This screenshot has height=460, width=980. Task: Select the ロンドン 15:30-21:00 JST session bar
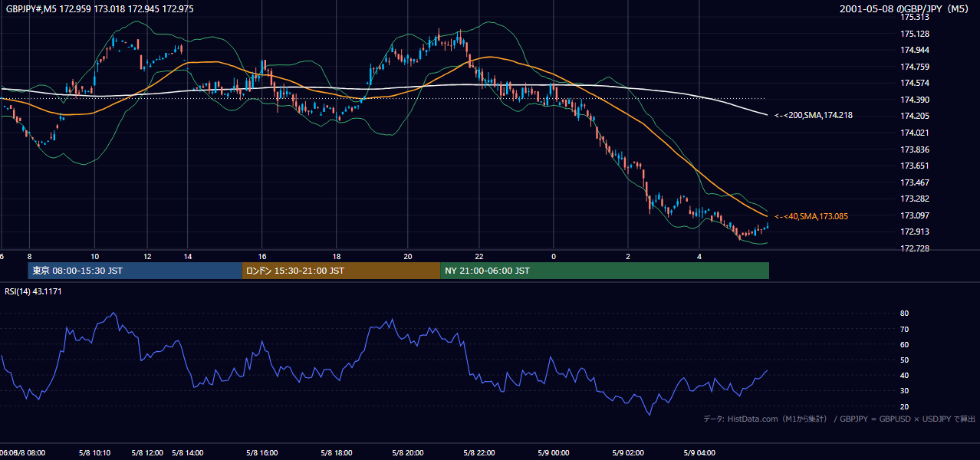pos(341,271)
